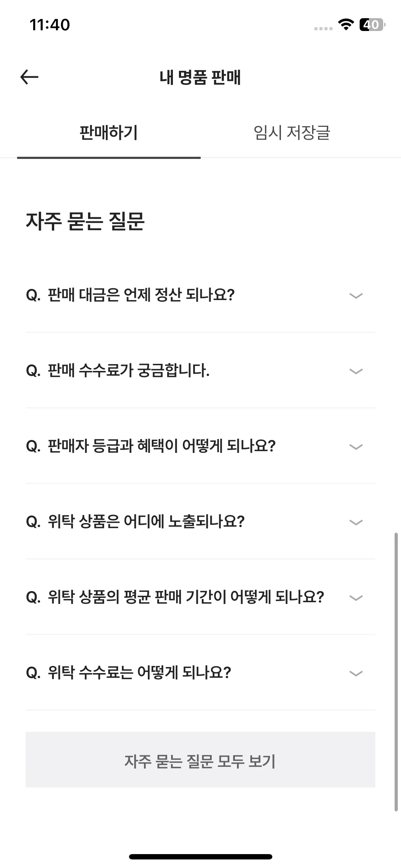Viewport: 401px width, 868px height.
Task: Switch to the 판매하기 tab
Action: tap(109, 133)
